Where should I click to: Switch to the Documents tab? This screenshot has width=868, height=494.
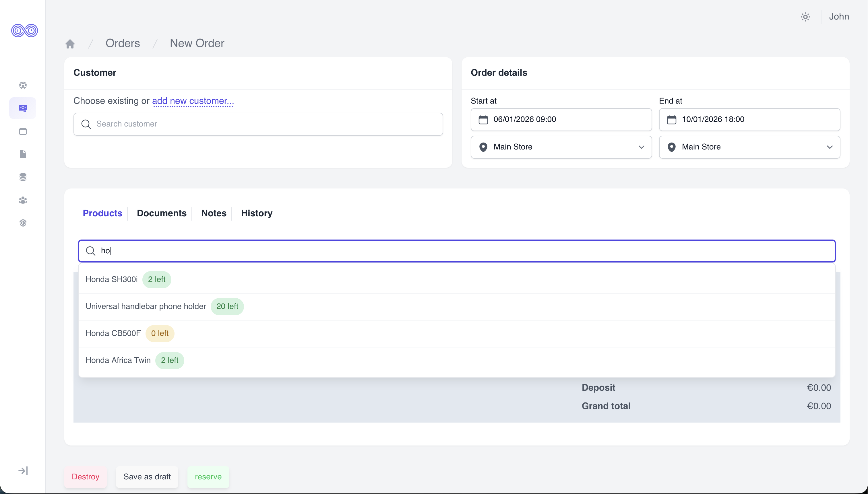point(162,213)
